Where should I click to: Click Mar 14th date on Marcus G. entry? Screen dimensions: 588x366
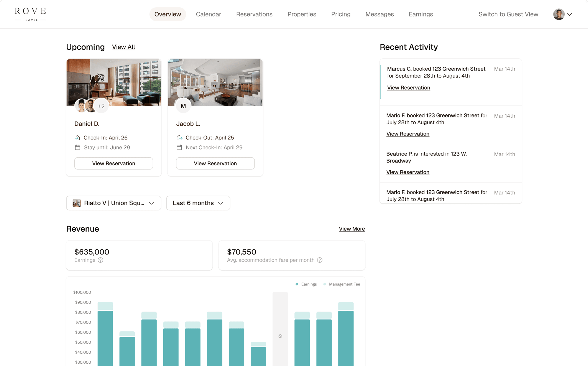(x=504, y=69)
